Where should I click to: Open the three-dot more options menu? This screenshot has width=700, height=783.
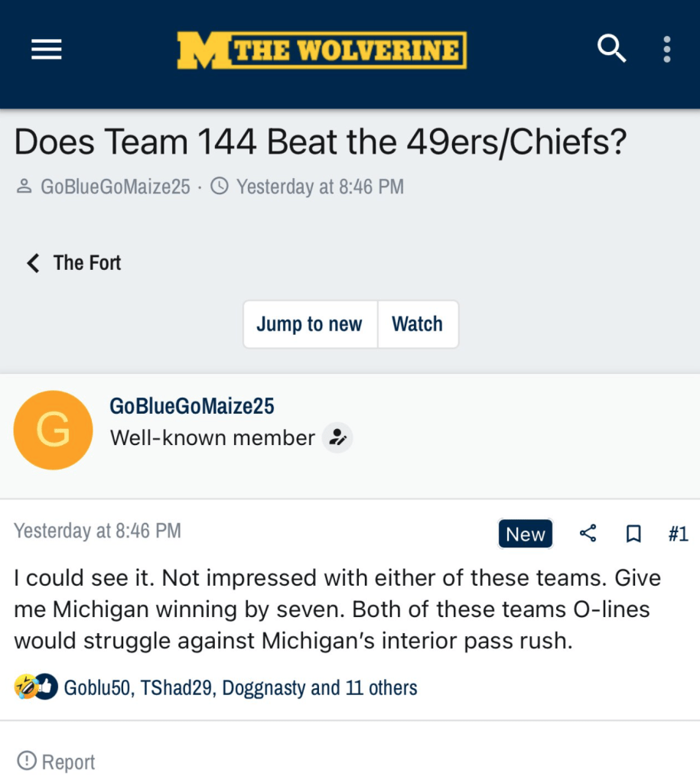[667, 50]
